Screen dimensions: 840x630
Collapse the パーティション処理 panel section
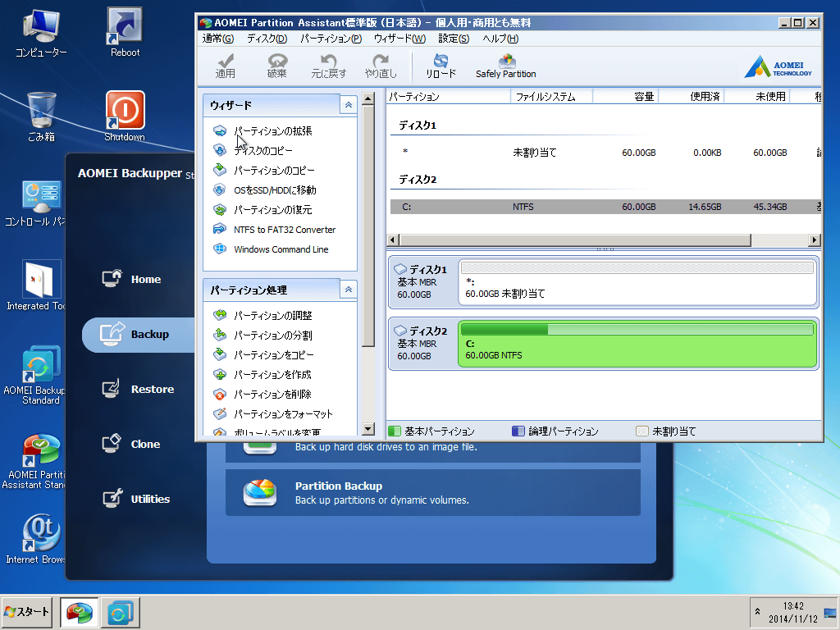tap(348, 290)
